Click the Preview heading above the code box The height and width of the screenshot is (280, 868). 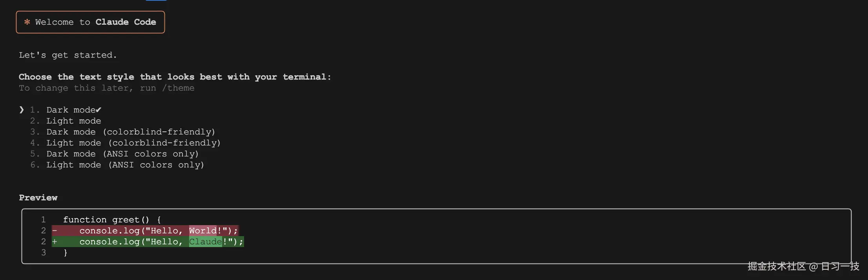click(x=38, y=197)
